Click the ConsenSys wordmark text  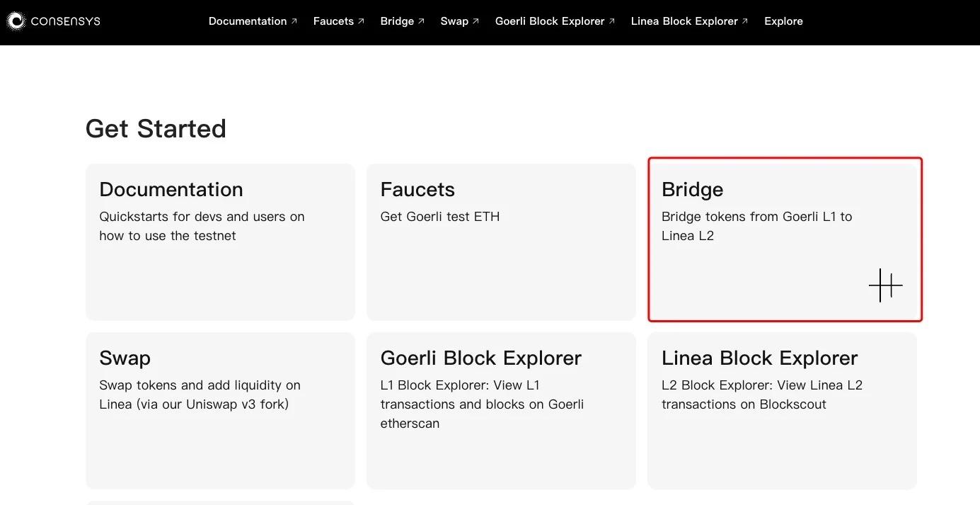click(65, 21)
